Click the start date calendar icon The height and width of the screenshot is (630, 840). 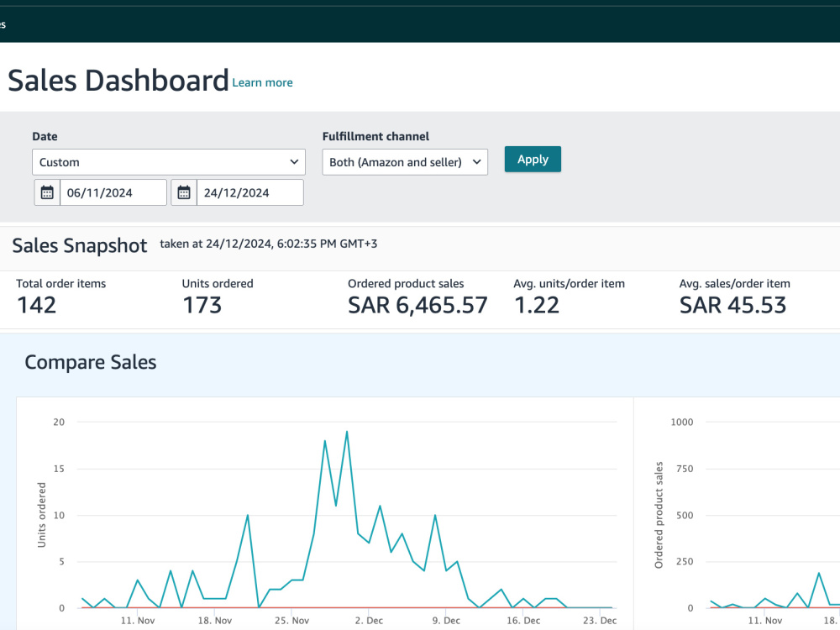[x=47, y=192]
